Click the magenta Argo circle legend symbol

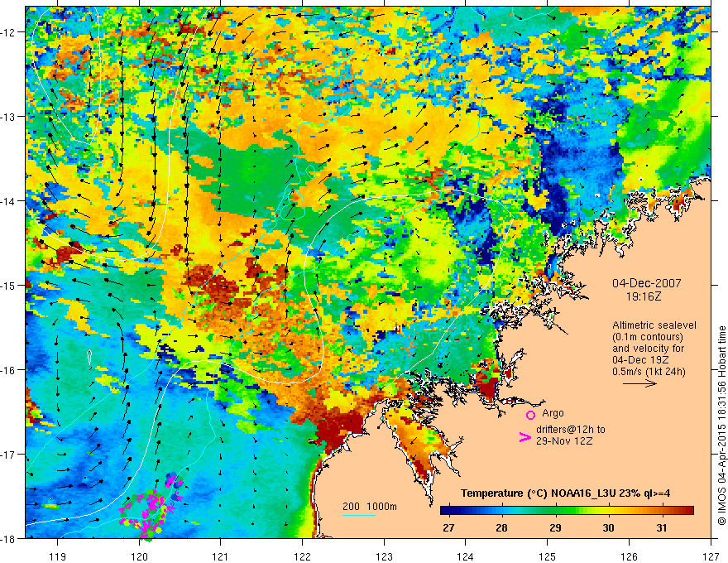[530, 415]
